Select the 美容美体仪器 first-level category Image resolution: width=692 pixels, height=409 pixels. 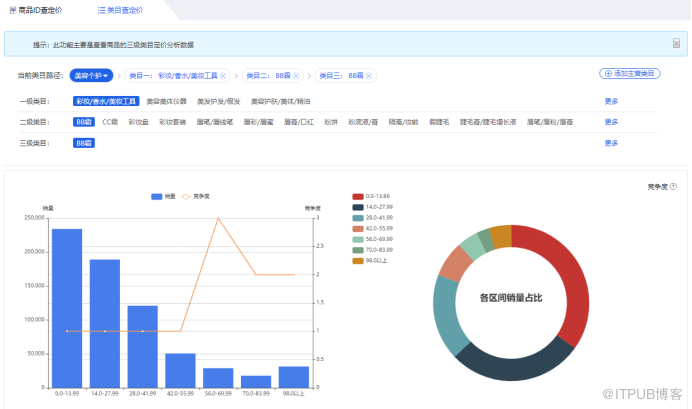pyautogui.click(x=166, y=101)
